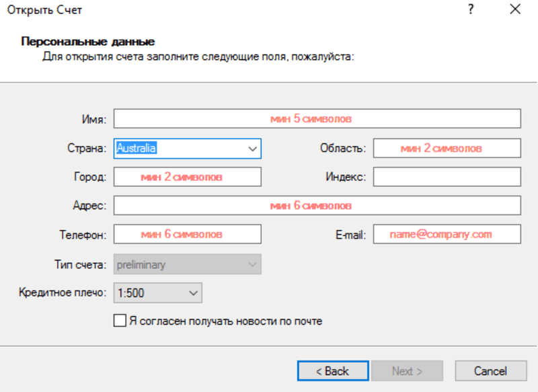The height and width of the screenshot is (392, 538).
Task: Enable the Я согласен получать новости checkbox
Action: click(120, 321)
